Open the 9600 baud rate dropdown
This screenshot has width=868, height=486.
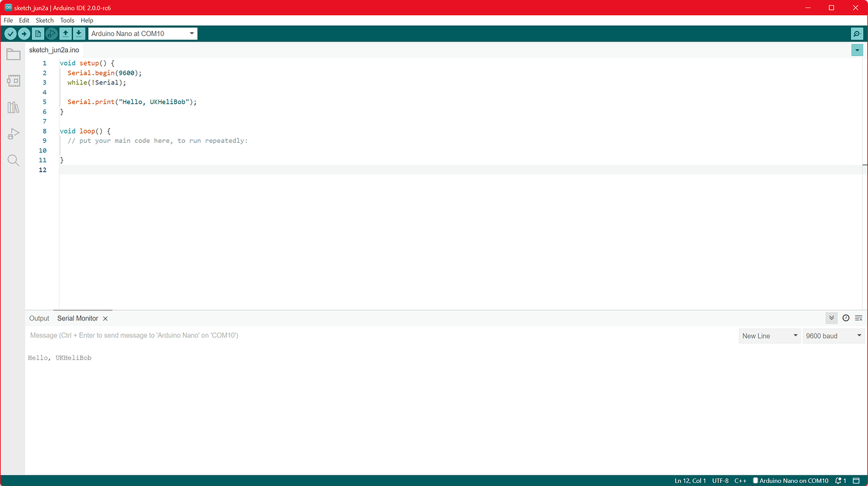833,336
